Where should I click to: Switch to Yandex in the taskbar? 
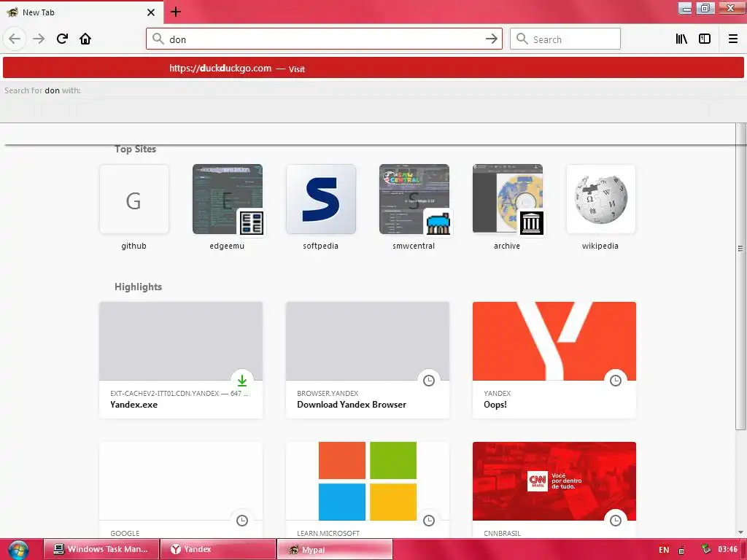coord(218,549)
